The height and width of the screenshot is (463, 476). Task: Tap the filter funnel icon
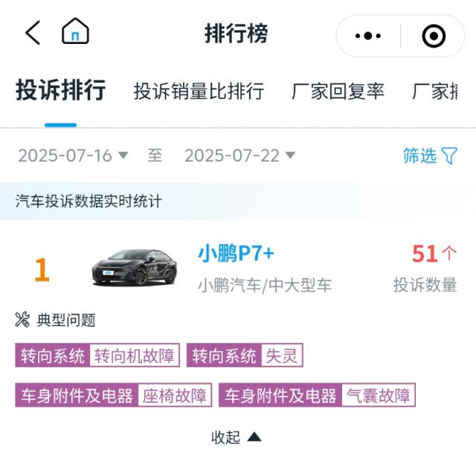(x=449, y=156)
